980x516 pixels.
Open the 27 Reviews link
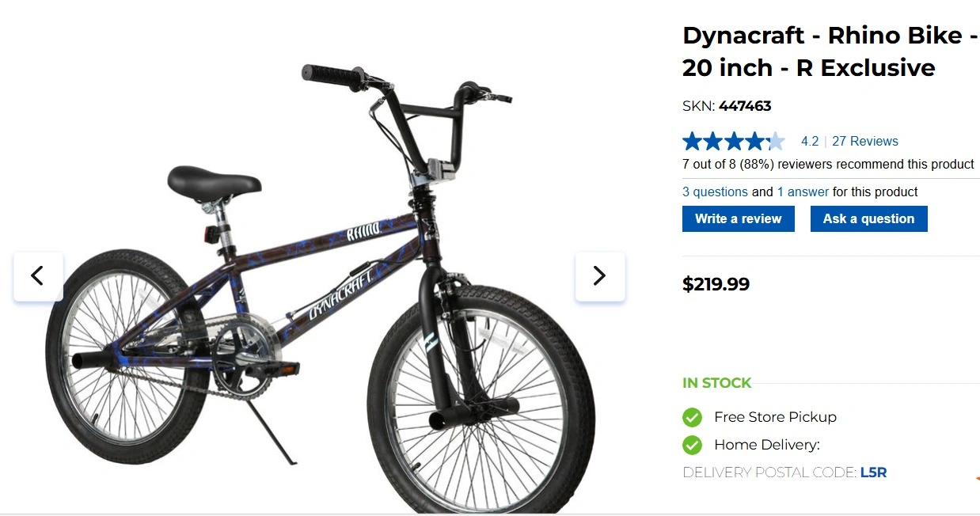[x=864, y=141]
